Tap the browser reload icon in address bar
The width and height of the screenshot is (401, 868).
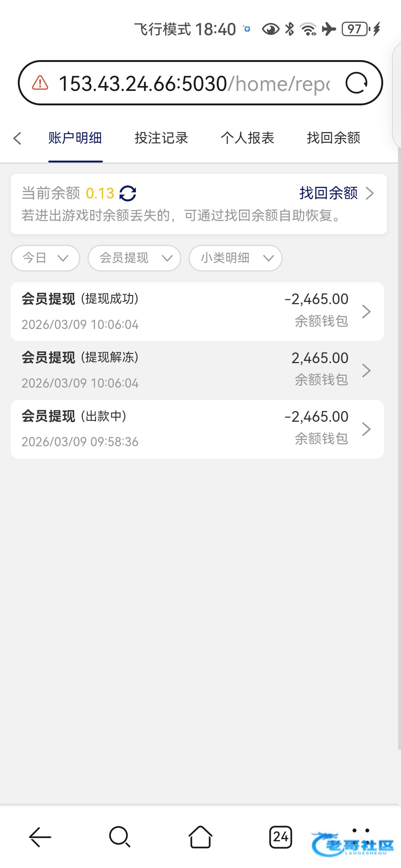(356, 83)
